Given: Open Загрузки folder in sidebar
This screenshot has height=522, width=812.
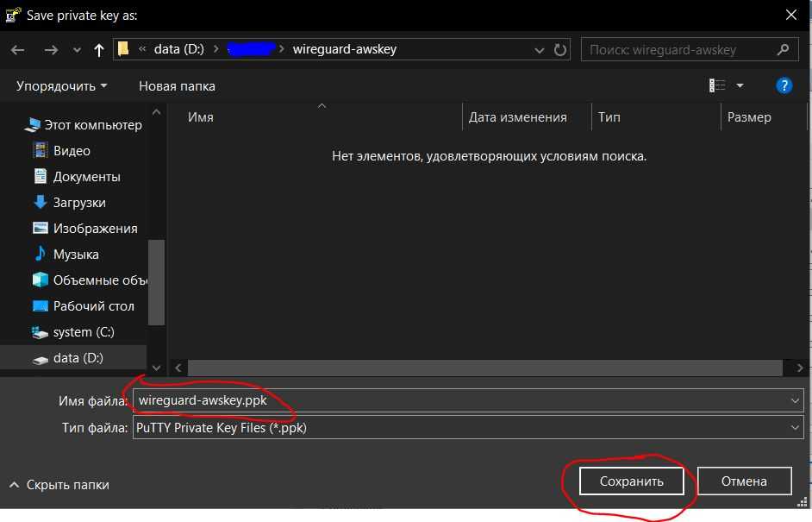Looking at the screenshot, I should [79, 203].
